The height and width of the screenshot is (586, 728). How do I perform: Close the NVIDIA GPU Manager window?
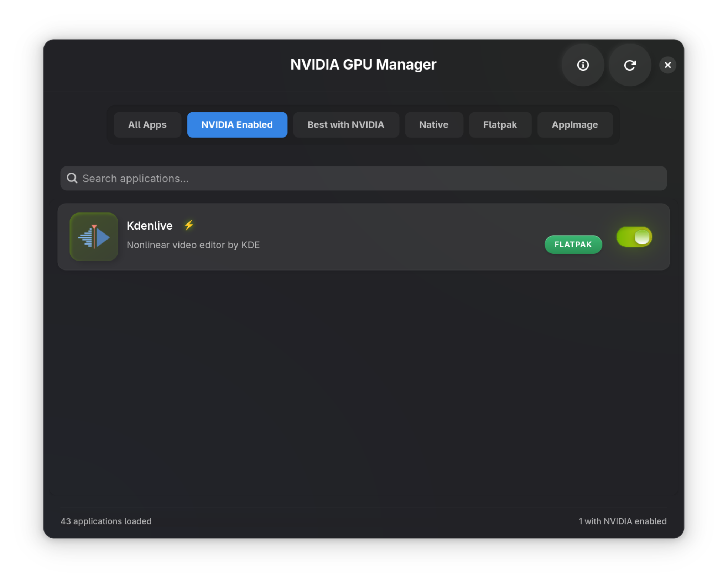coord(667,65)
